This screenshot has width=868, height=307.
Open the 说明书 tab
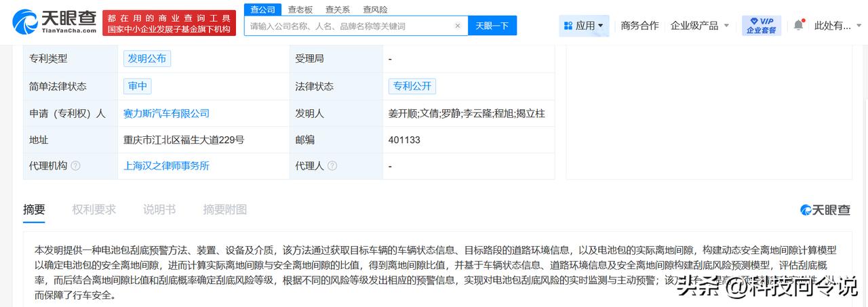click(159, 209)
